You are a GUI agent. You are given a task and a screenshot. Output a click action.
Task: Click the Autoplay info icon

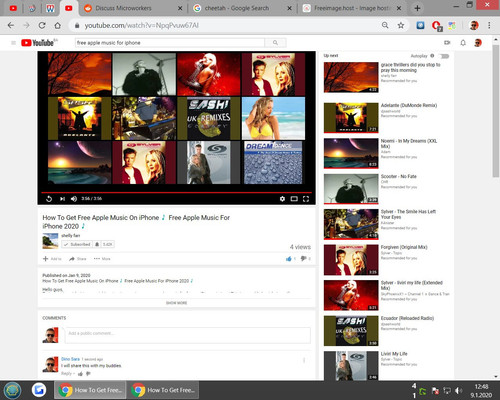[432, 56]
